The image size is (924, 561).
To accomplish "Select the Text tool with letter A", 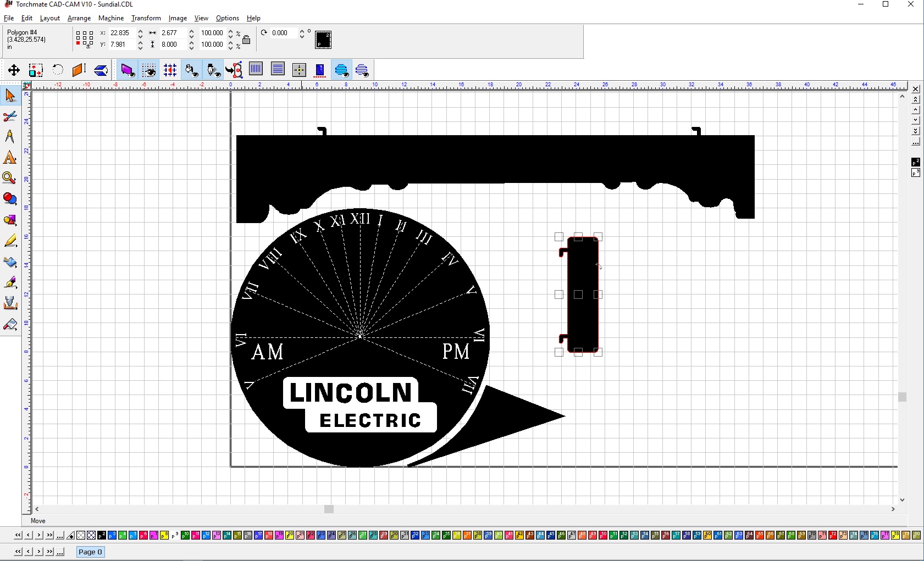I will point(10,158).
